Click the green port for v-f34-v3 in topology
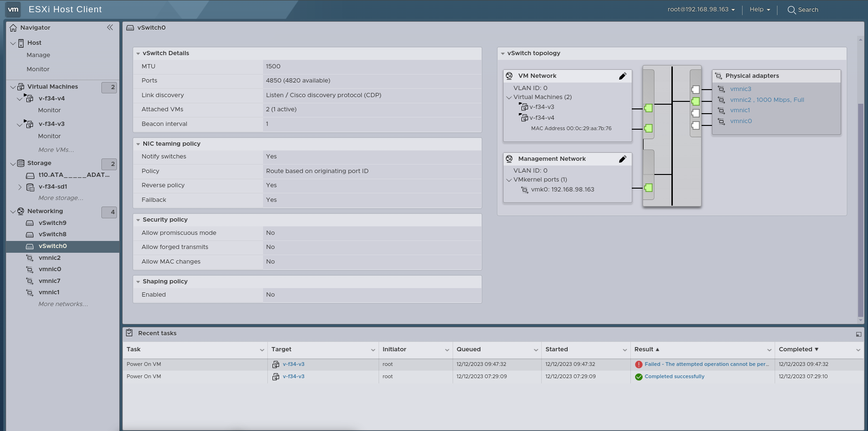Viewport: 868px width, 431px height. (648, 108)
